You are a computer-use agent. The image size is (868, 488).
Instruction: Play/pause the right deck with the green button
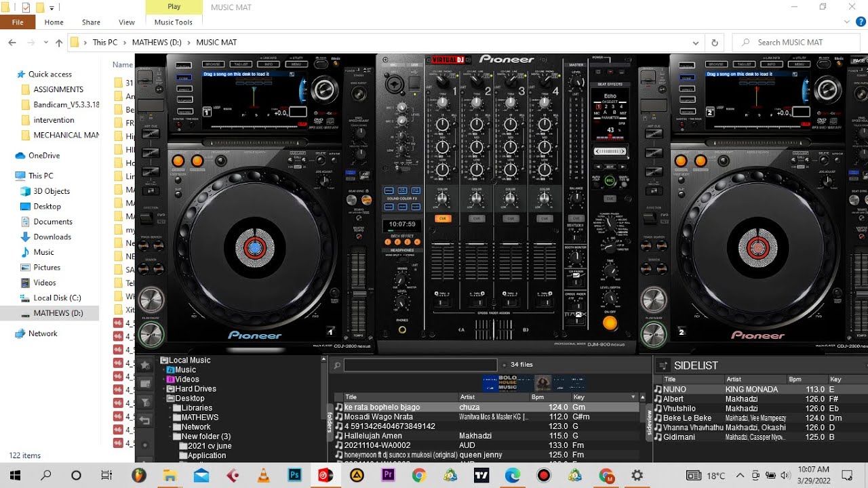pyautogui.click(x=654, y=334)
